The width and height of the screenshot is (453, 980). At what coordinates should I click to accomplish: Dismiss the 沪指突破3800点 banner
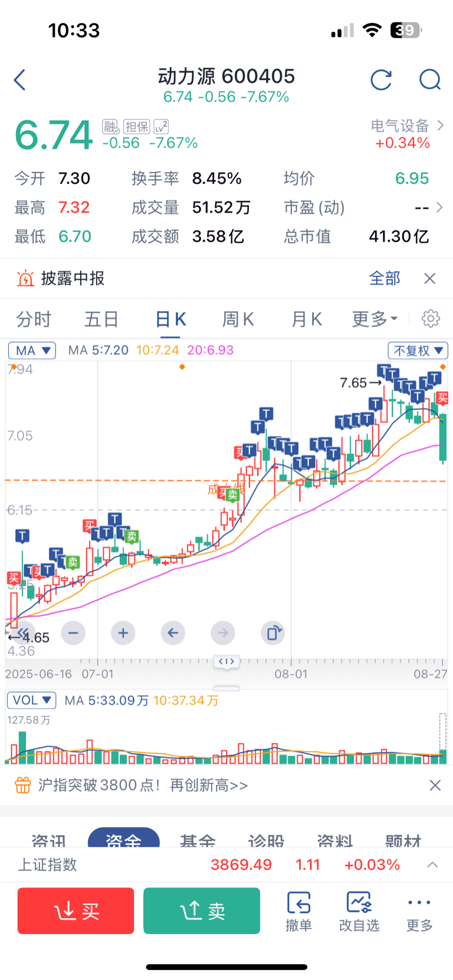tap(435, 785)
